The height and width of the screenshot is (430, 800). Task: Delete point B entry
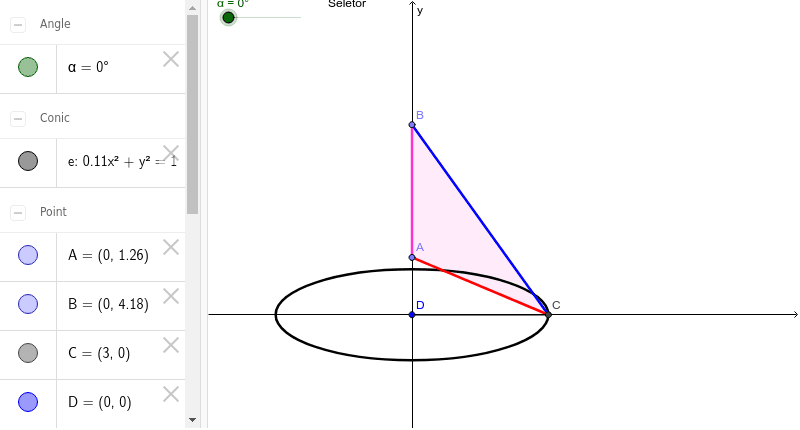pos(171,296)
